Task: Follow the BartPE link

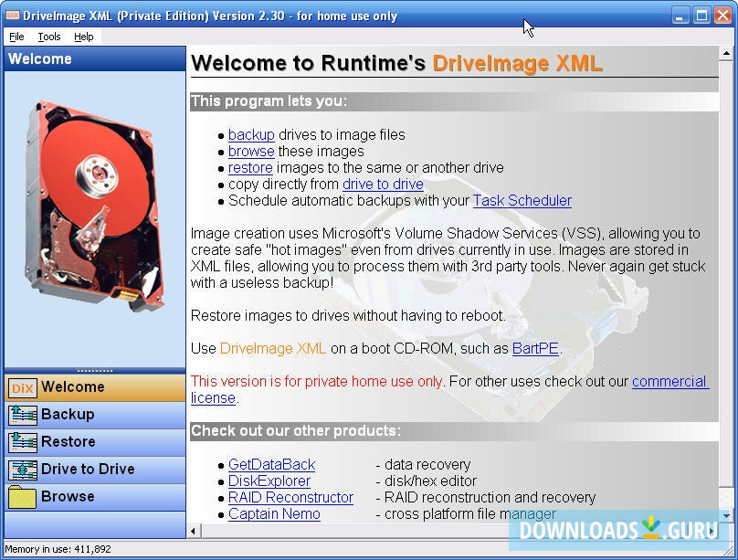Action: coord(534,348)
